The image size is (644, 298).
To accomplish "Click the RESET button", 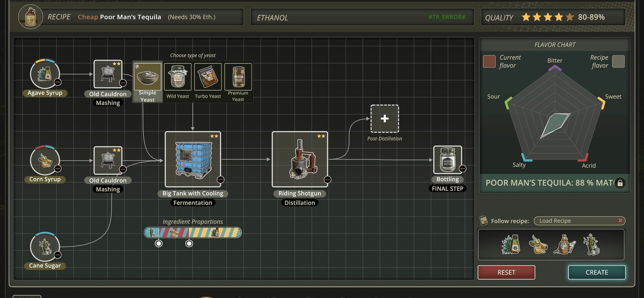I will pos(506,272).
